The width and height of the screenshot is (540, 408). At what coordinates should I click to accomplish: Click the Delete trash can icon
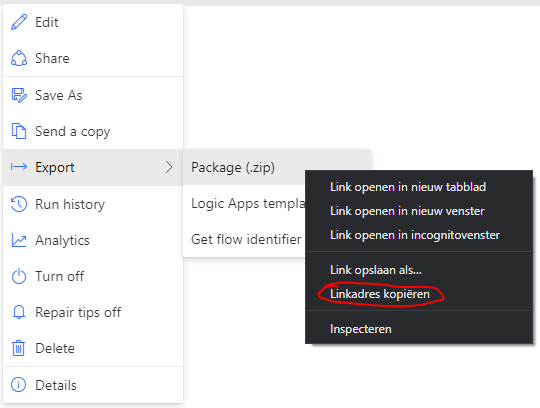coord(19,348)
